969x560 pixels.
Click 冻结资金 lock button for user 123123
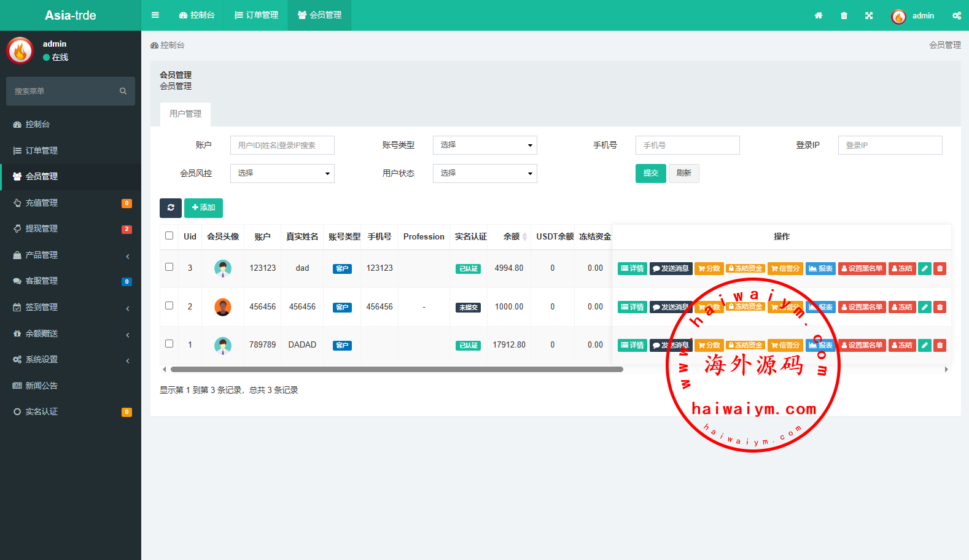[x=745, y=268]
